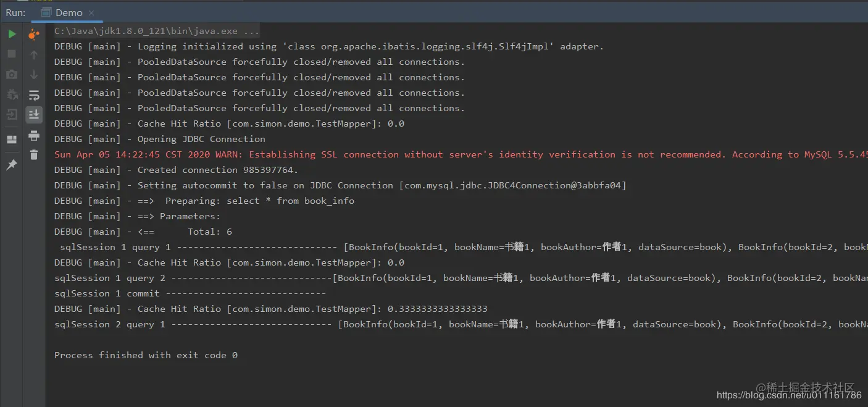Click 'Setting autocommit to false' log line
This screenshot has width=868, height=407.
coord(340,185)
